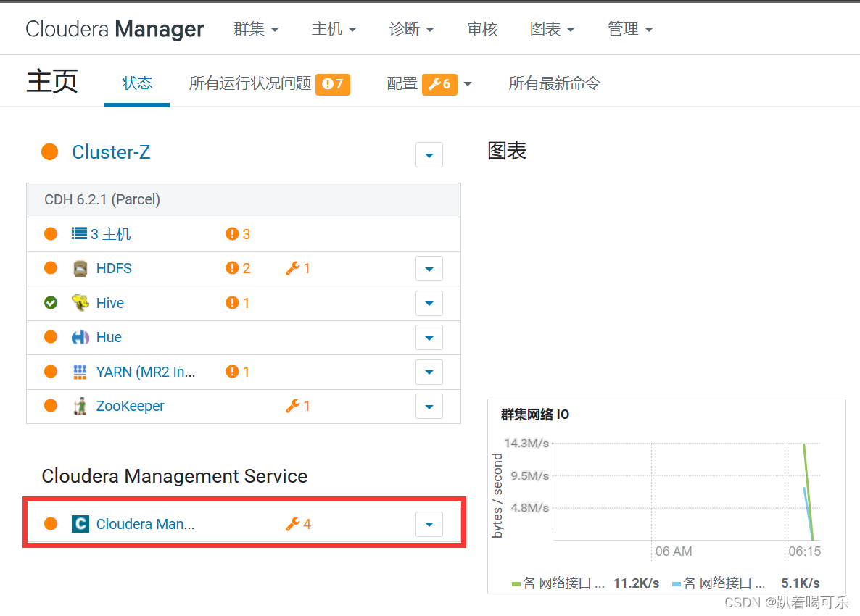
Task: Click the ZooKeeper orange health status dot
Action: [x=51, y=406]
